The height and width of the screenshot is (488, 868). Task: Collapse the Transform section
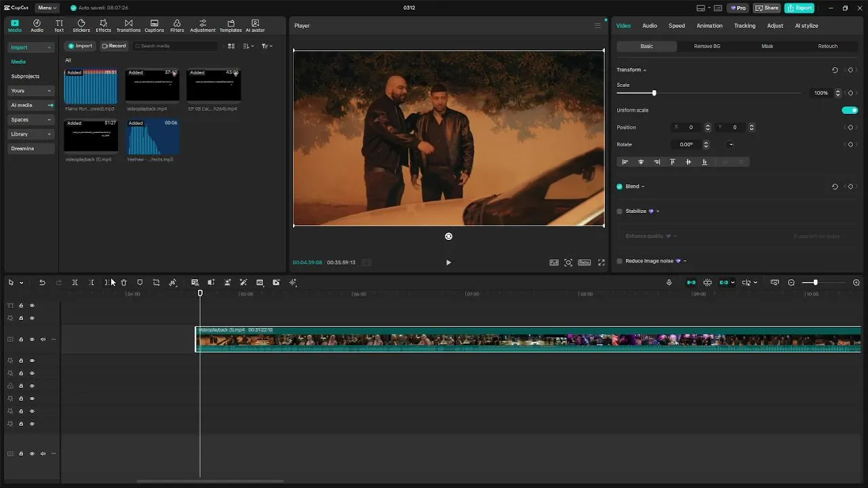(645, 70)
